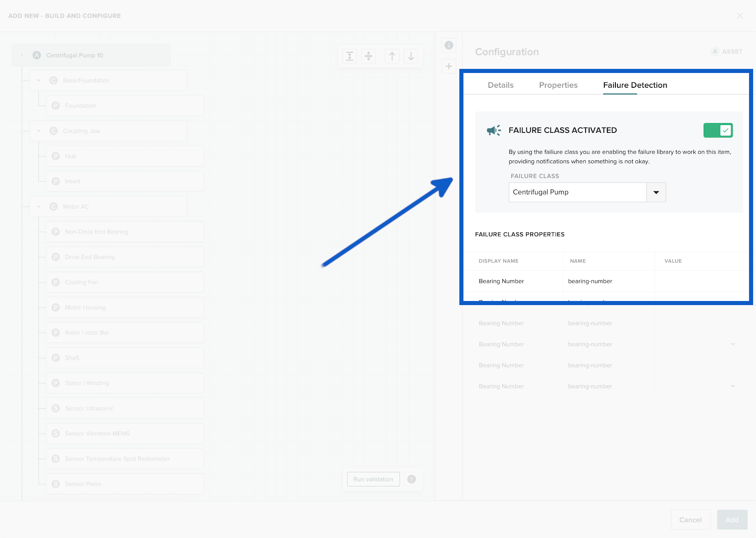Viewport: 756px width, 538px height.
Task: Open the dropdown on the last Bearing Number row
Action: pos(732,386)
